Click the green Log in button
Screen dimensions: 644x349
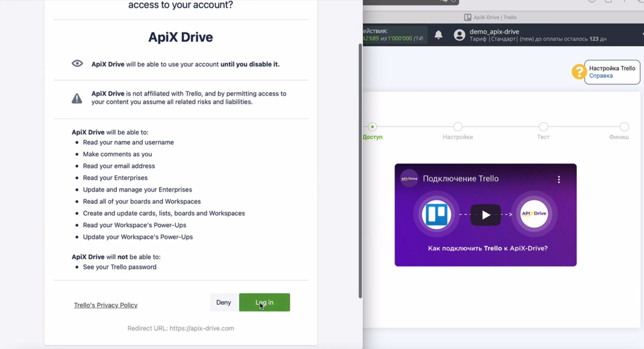[264, 302]
